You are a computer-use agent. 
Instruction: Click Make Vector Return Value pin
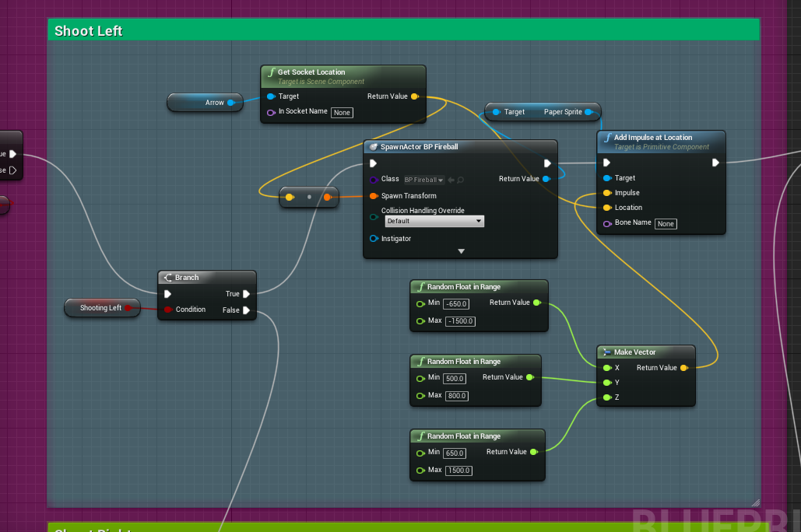(683, 368)
